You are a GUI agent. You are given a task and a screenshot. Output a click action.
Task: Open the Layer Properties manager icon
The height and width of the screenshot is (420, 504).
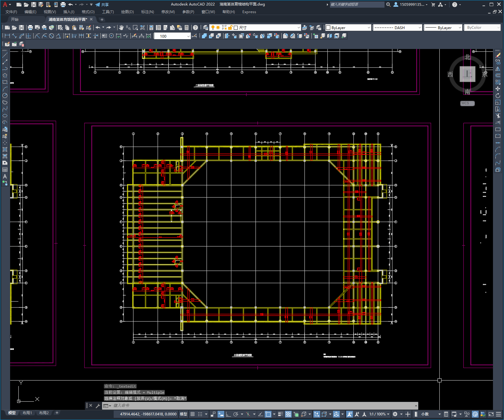tap(206, 28)
